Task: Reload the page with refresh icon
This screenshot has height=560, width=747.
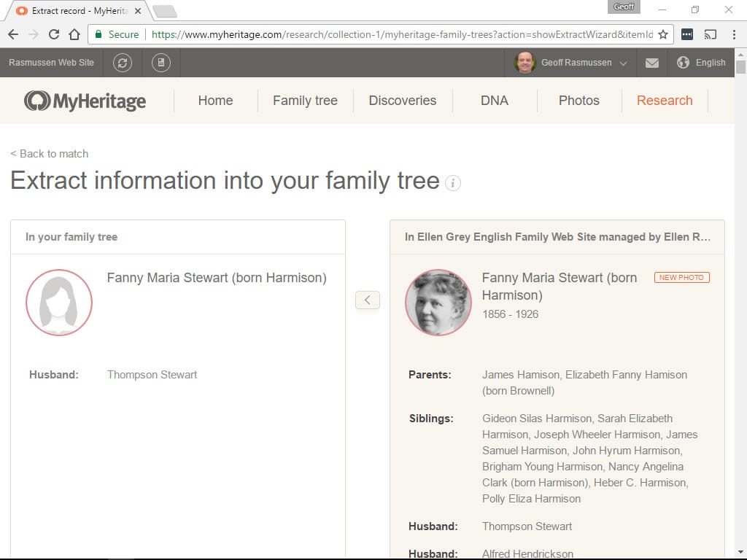Action: [x=54, y=34]
